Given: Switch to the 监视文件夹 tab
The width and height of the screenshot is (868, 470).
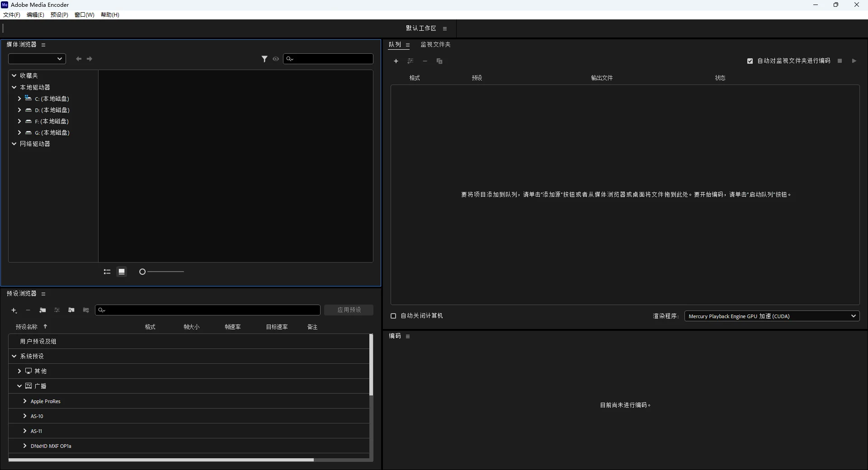Looking at the screenshot, I should pos(435,45).
